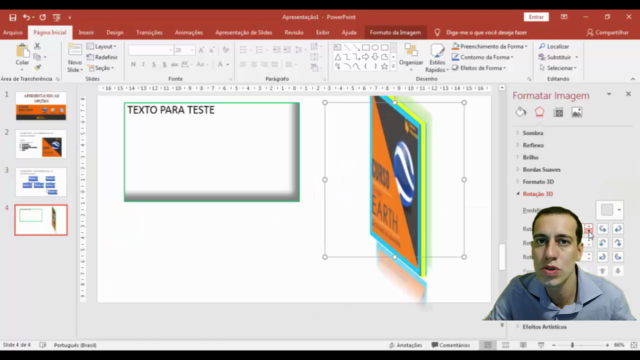The image size is (640, 360).
Task: Switch to the Design tab
Action: 115,32
